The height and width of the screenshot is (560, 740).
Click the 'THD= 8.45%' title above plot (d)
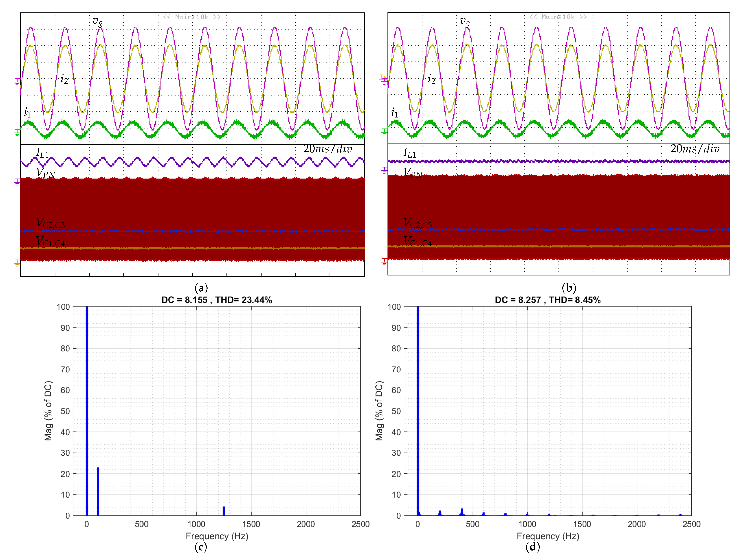(574, 300)
